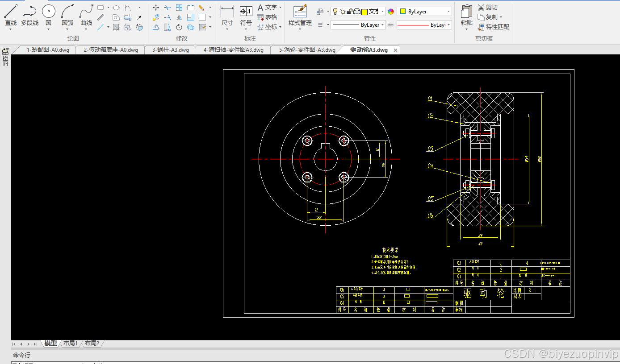The width and height of the screenshot is (620, 364).
Task: Open 样式管理 style manager
Action: click(300, 15)
